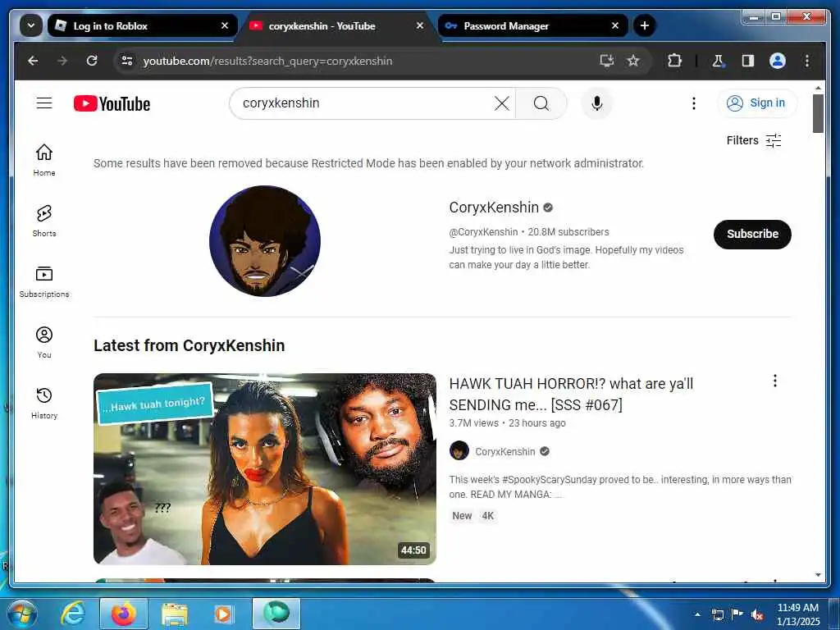Close the Password Manager tab
Viewport: 840px width, 630px height.
coord(615,25)
